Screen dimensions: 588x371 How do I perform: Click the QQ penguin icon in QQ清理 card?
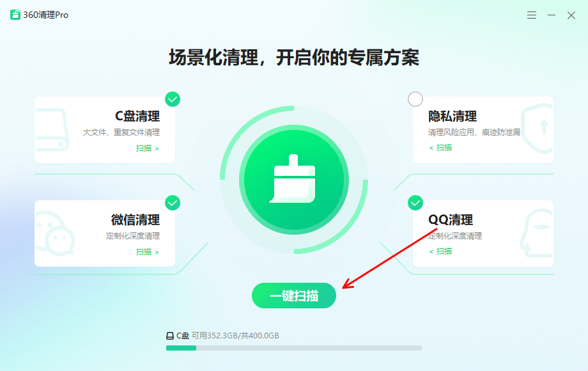click(x=537, y=233)
